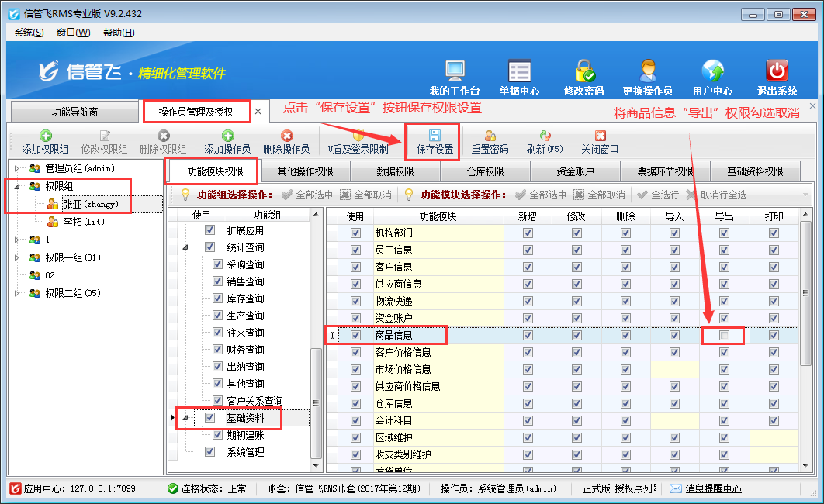Click 重置密码 toolbar icon

[x=490, y=136]
